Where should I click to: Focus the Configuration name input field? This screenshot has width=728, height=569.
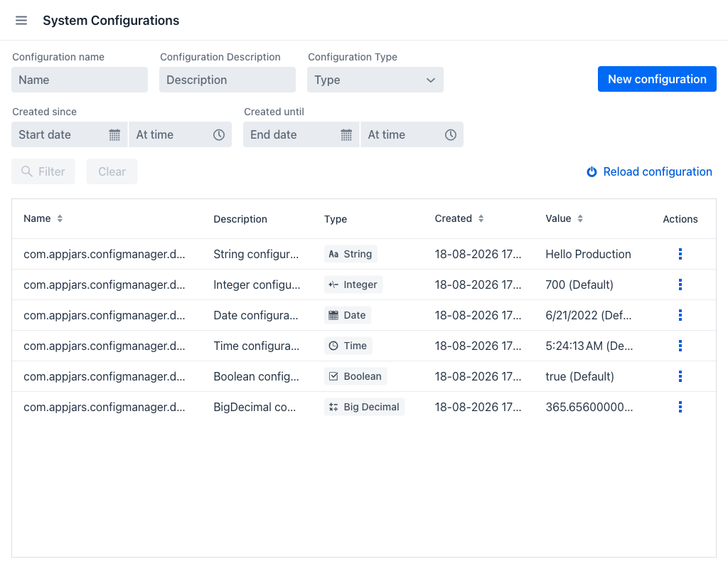[x=80, y=80]
